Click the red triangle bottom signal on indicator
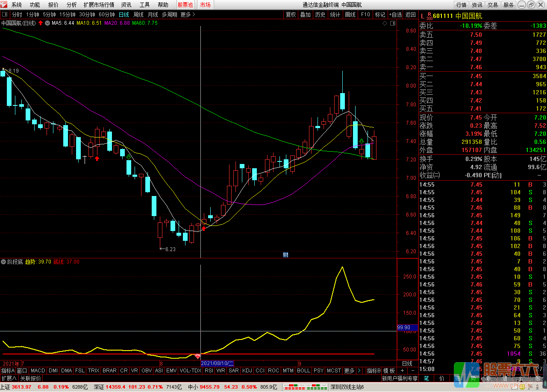Image resolution: width=547 pixels, height=392 pixels. pyautogui.click(x=197, y=356)
